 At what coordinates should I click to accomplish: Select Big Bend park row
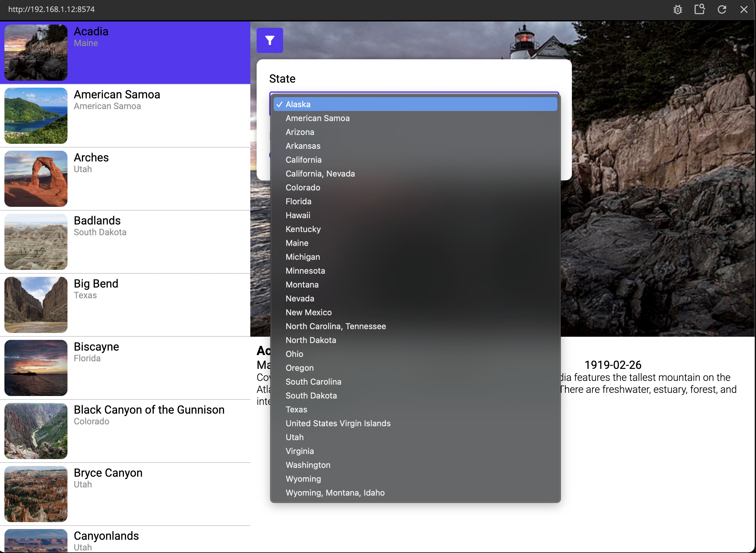[125, 305]
